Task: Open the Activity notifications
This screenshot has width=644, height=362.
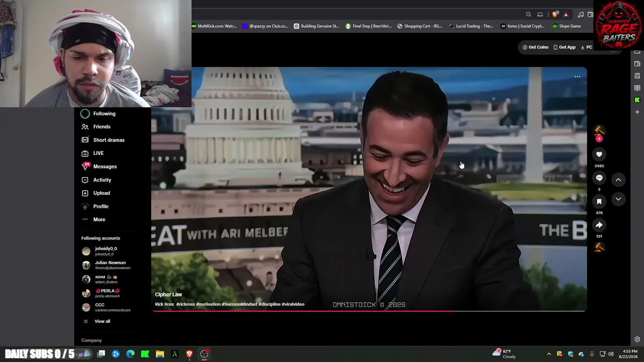Action: pyautogui.click(x=97, y=180)
